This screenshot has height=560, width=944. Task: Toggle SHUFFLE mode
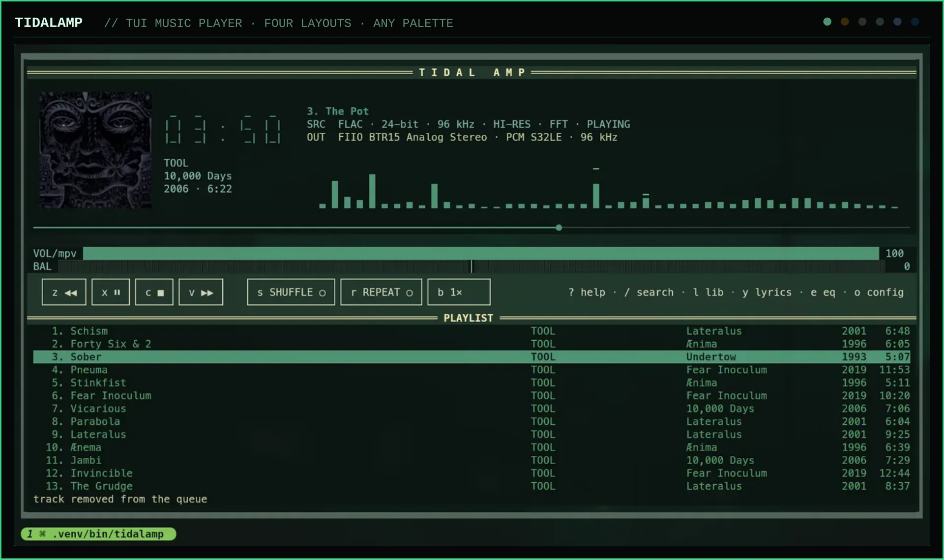[x=291, y=293]
